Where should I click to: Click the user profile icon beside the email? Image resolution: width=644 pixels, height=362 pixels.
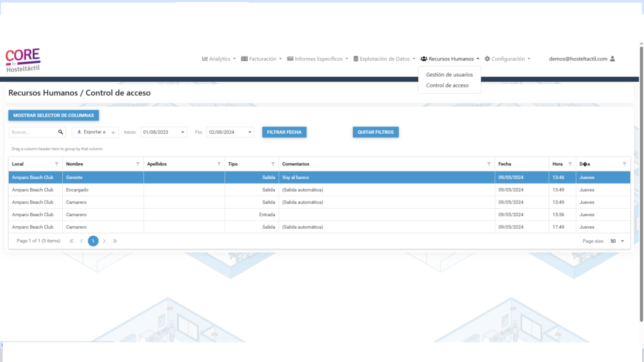pos(613,58)
